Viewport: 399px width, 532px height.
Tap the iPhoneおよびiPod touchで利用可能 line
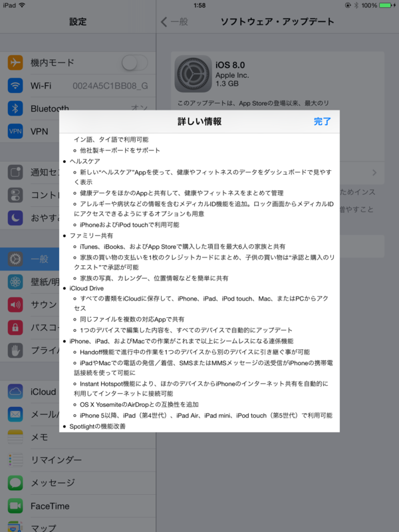(x=129, y=225)
